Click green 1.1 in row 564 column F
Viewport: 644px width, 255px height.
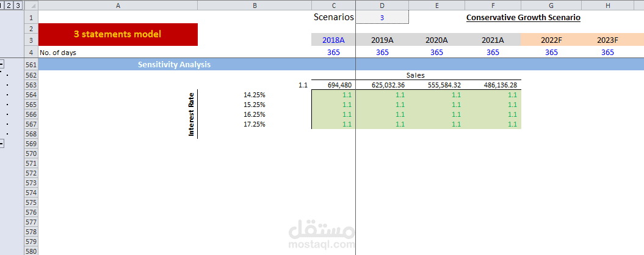tap(512, 95)
